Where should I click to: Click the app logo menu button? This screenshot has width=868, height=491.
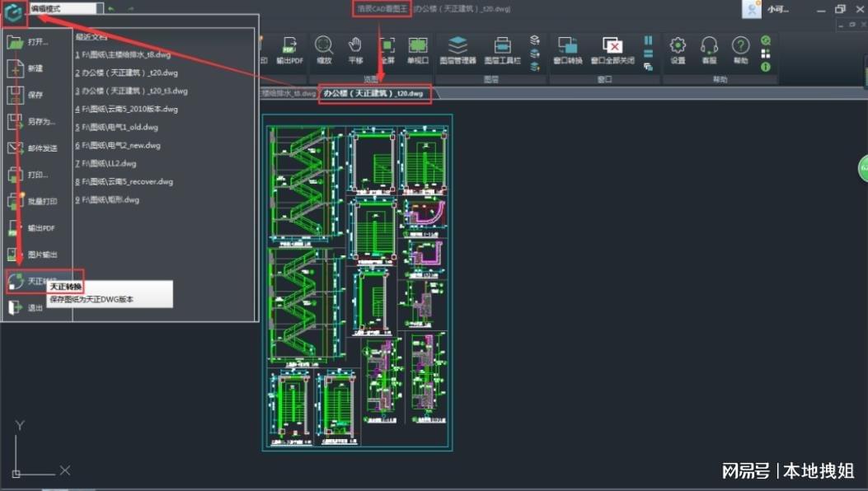[13, 14]
